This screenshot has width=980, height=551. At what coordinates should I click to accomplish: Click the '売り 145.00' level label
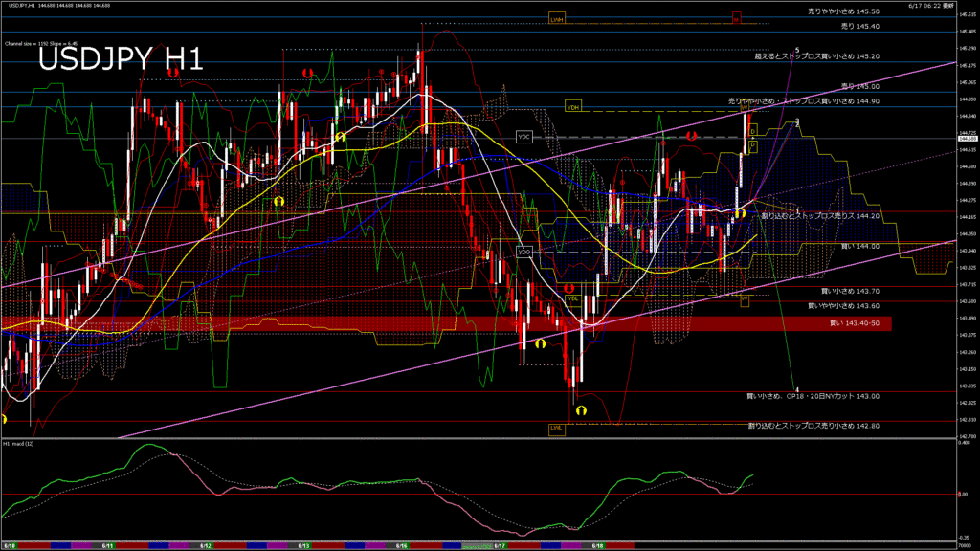tap(860, 86)
